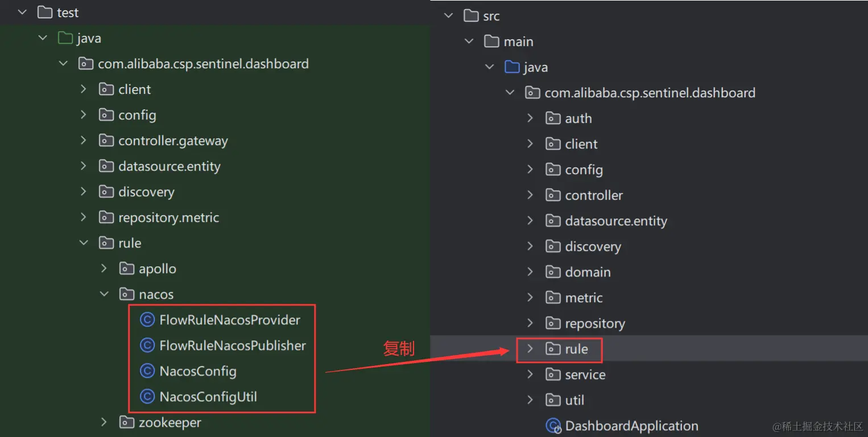Select the client package label under main

click(581, 144)
